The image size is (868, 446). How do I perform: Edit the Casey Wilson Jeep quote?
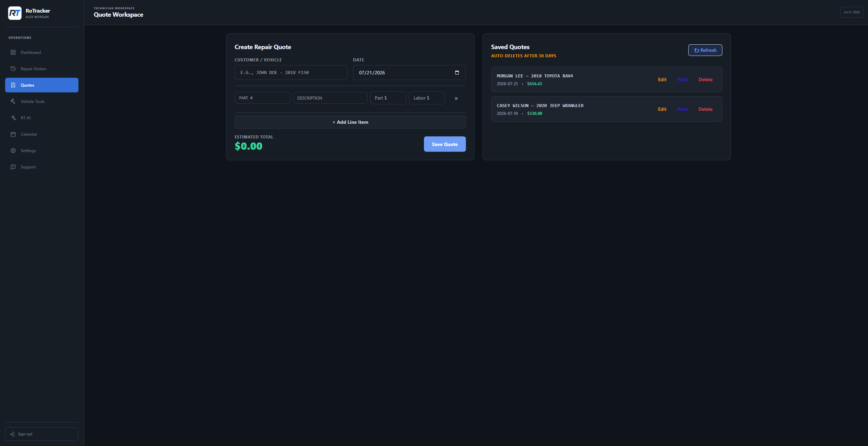662,109
